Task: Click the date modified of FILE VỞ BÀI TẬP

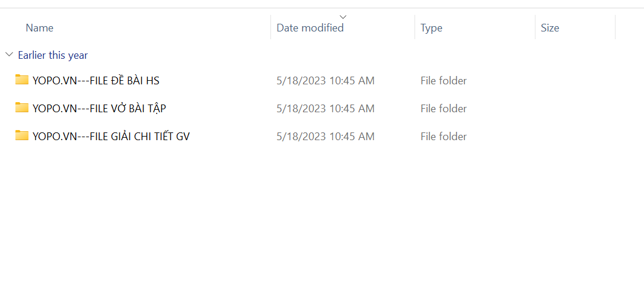Action: click(326, 109)
